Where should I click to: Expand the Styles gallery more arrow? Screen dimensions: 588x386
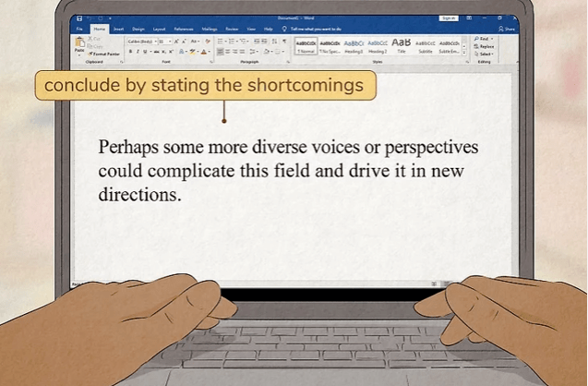465,53
